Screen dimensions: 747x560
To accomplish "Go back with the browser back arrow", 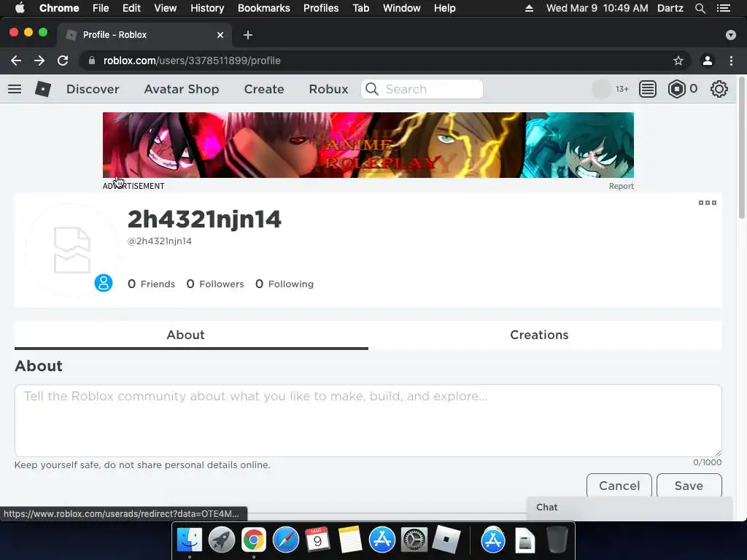I will [16, 61].
